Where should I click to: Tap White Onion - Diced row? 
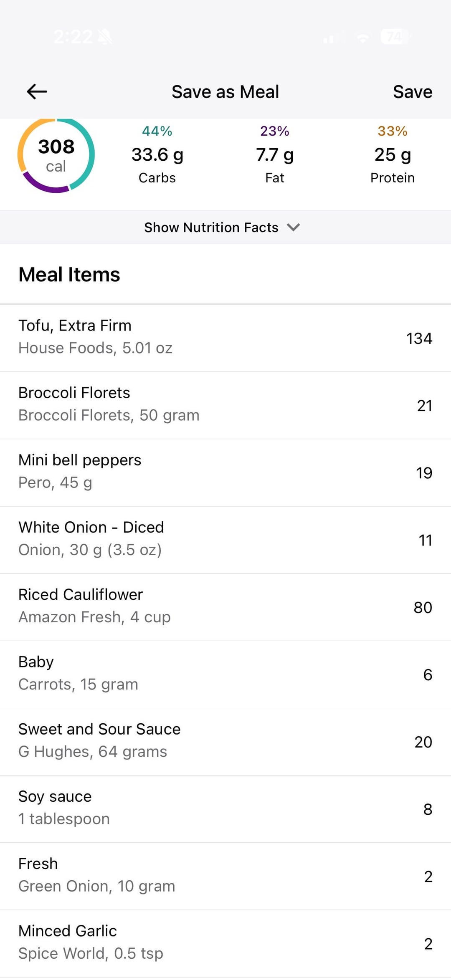tap(225, 540)
